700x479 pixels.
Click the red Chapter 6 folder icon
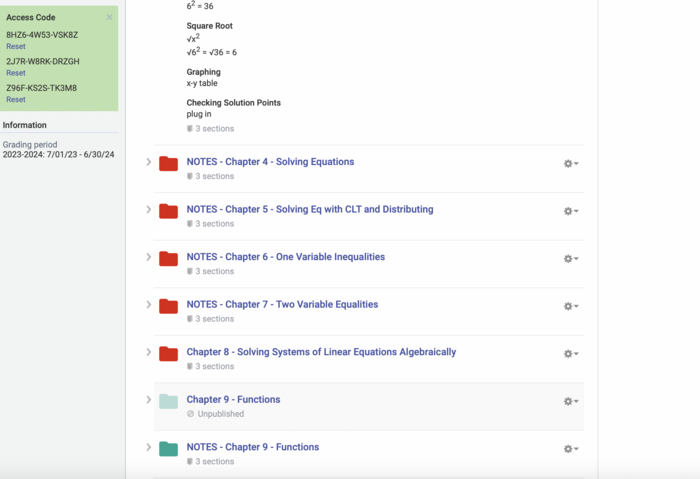tap(168, 259)
